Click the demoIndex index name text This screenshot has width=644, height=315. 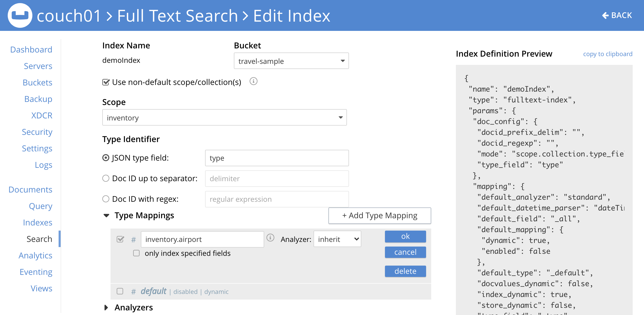point(121,60)
